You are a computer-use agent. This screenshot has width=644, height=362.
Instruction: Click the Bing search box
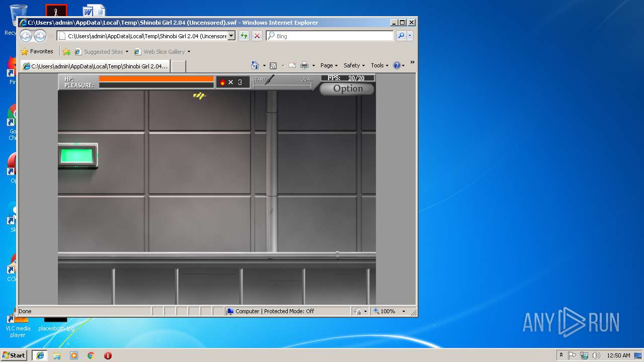point(330,36)
